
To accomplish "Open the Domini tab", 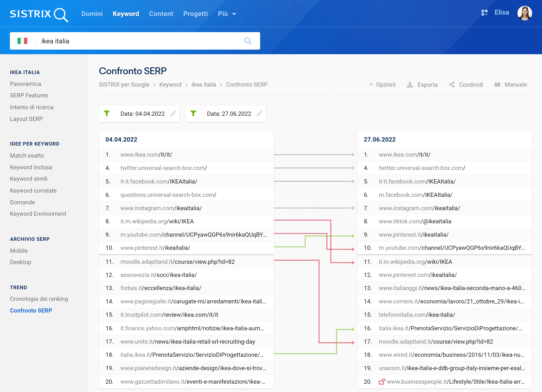I will 92,14.
